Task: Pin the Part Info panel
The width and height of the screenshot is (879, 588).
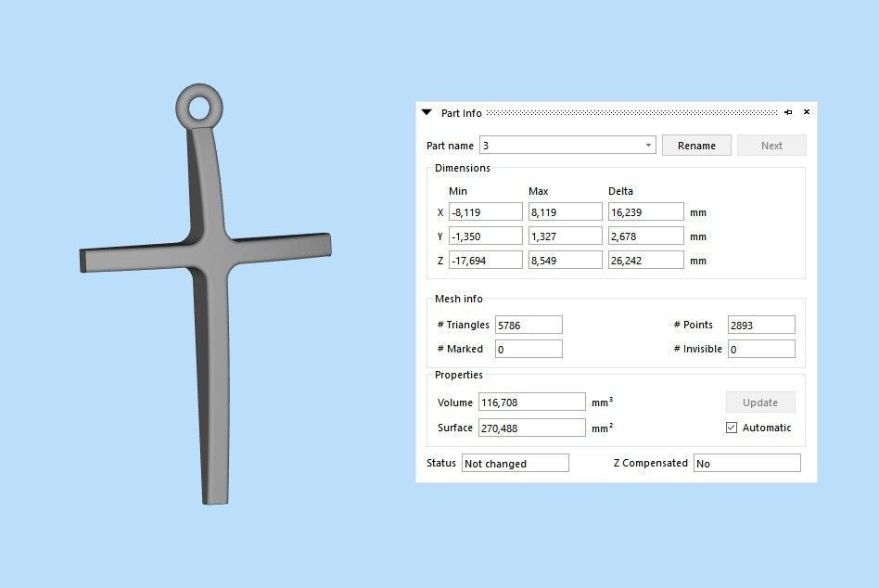Action: (x=788, y=112)
